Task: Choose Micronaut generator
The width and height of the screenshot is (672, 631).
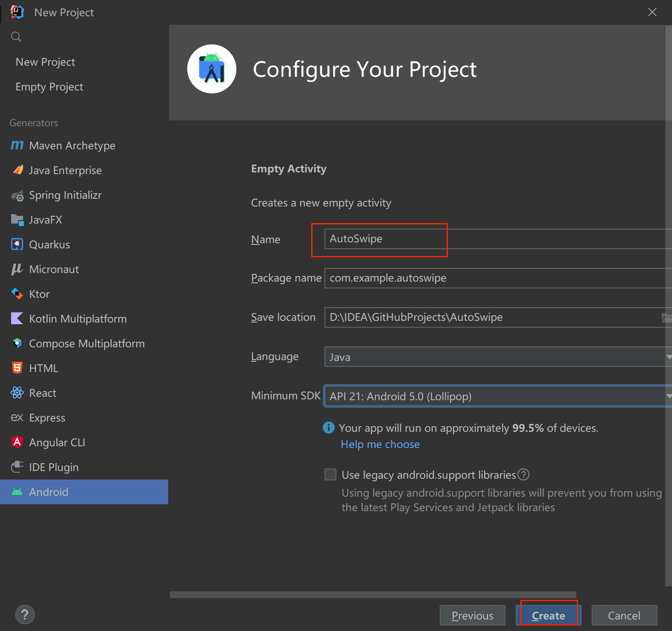Action: (x=84, y=269)
